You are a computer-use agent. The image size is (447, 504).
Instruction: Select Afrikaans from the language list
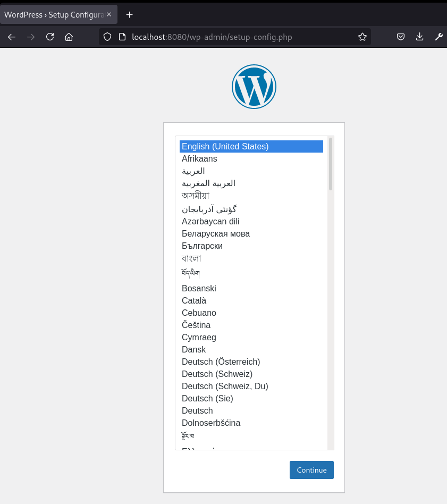251,158
